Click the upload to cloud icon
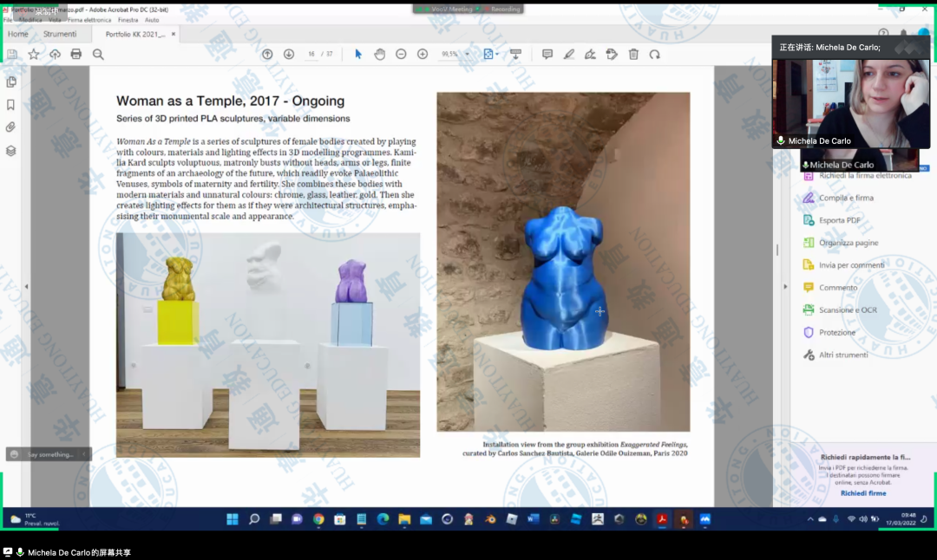Viewport: 937px width, 560px height. [55, 55]
